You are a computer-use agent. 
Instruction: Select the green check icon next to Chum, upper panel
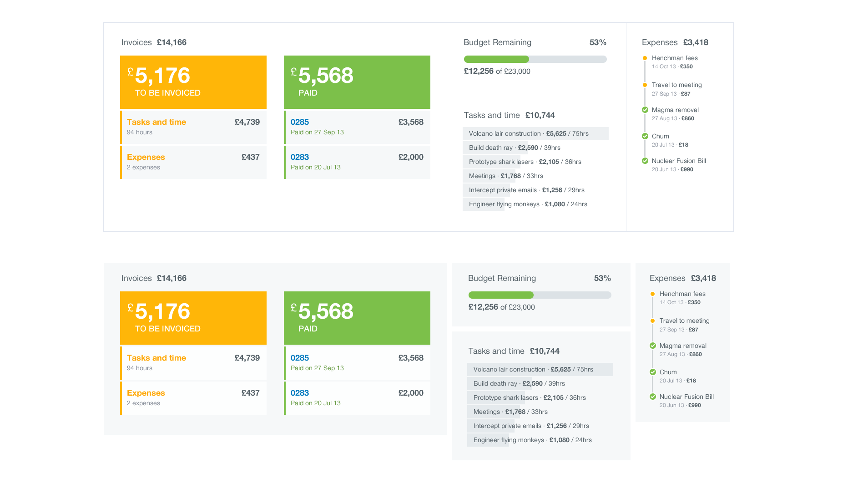point(645,136)
